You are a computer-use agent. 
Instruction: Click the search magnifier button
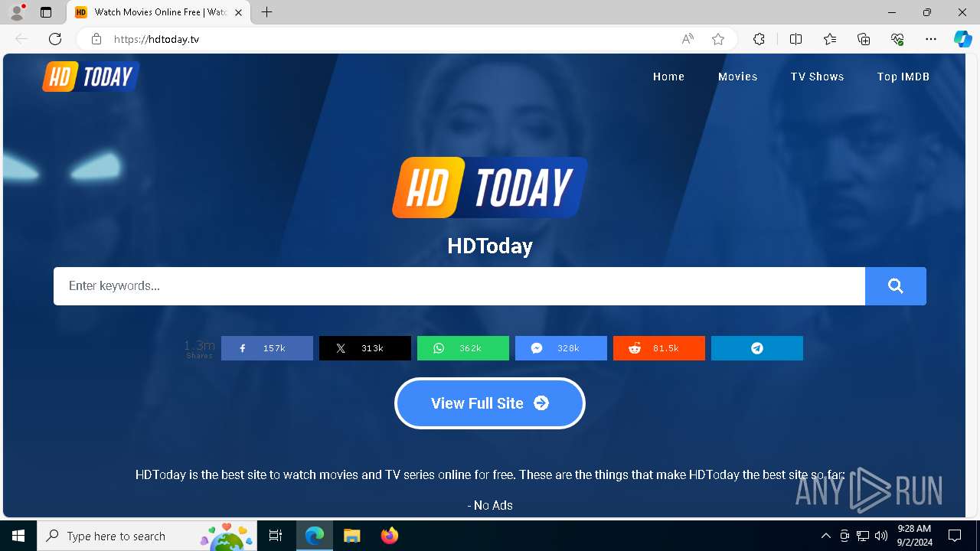[895, 286]
